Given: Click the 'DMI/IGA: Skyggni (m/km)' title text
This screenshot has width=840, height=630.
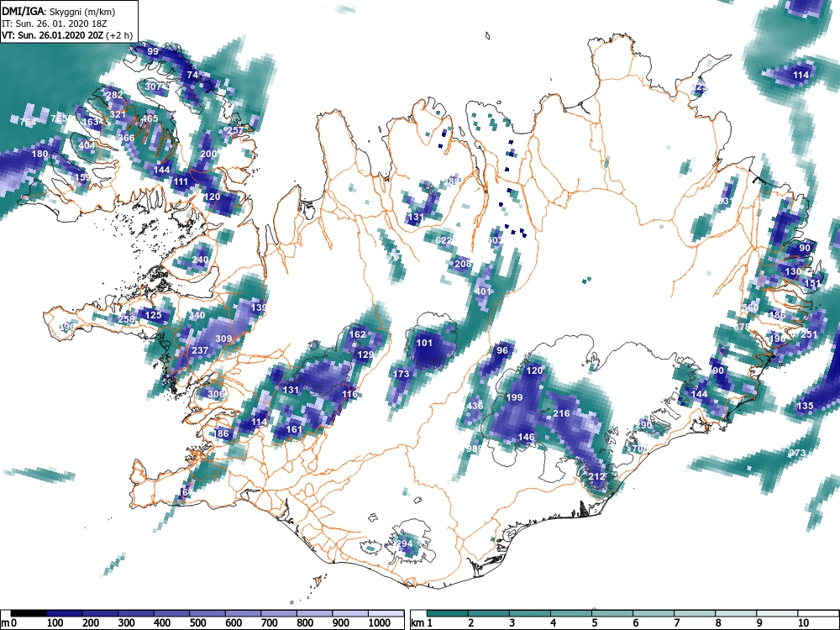Looking at the screenshot, I should [58, 11].
